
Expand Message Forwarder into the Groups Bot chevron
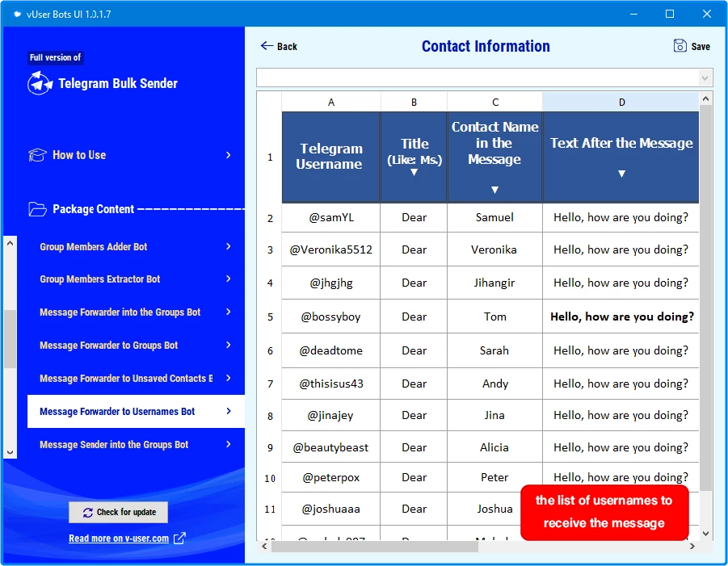click(229, 312)
